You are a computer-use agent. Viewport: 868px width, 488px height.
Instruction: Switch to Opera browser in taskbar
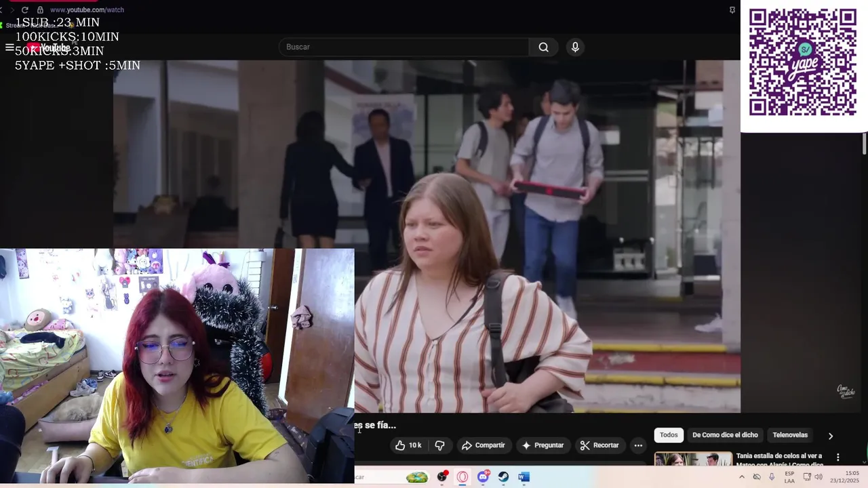point(462,477)
